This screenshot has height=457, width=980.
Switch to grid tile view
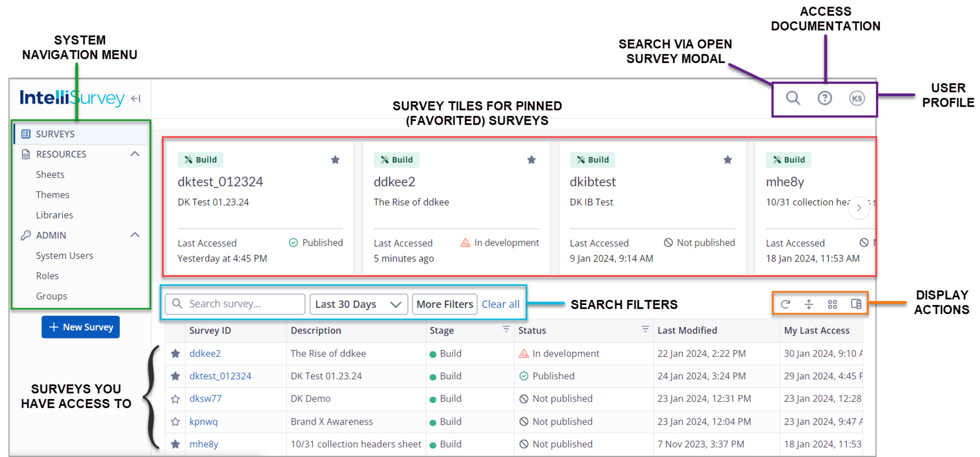coord(832,304)
